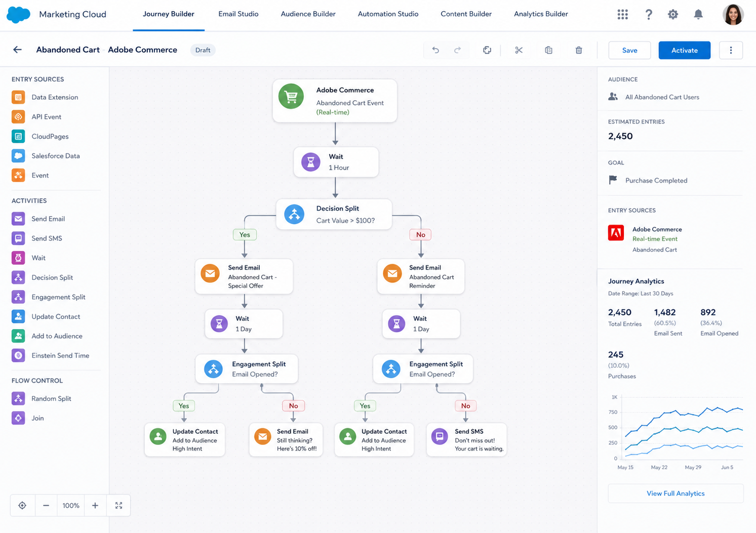Screen dimensions: 756x533
Task: Switch to the Audience Builder tab
Action: tap(308, 14)
